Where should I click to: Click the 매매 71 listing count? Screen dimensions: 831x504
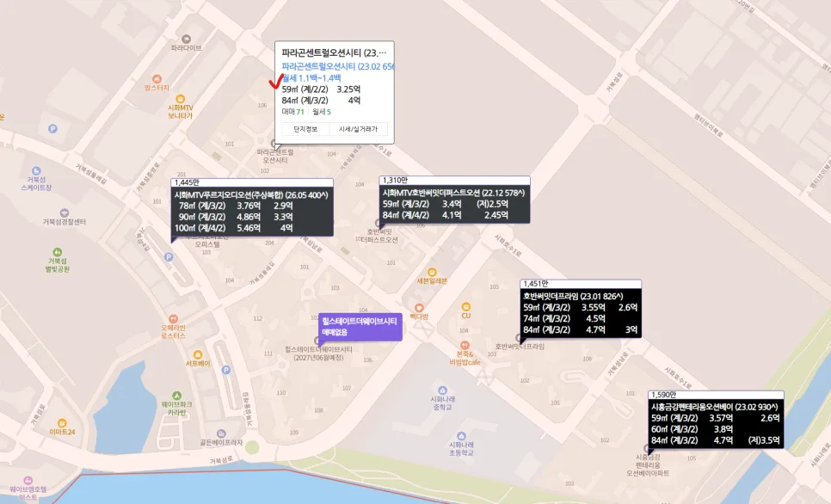pyautogui.click(x=293, y=112)
